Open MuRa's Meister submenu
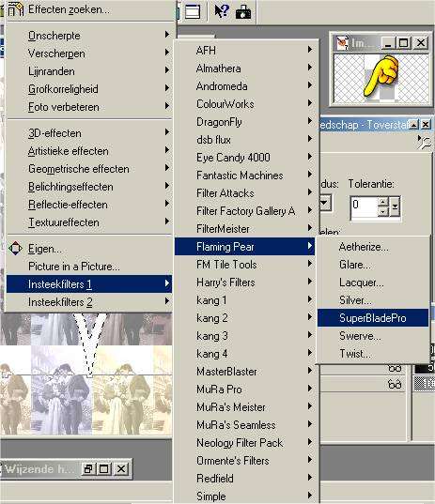The image size is (435, 504). tap(245, 407)
